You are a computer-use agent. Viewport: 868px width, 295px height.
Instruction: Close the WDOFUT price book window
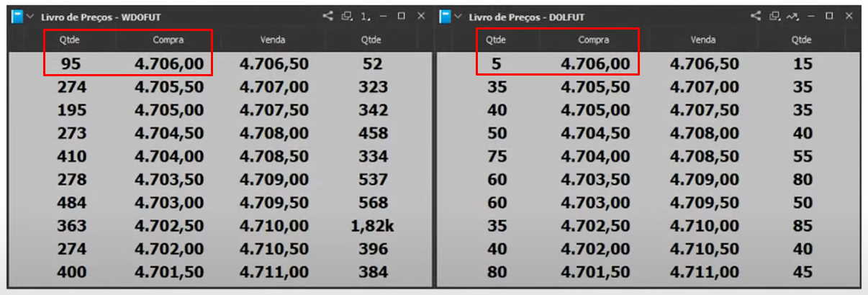pos(421,15)
